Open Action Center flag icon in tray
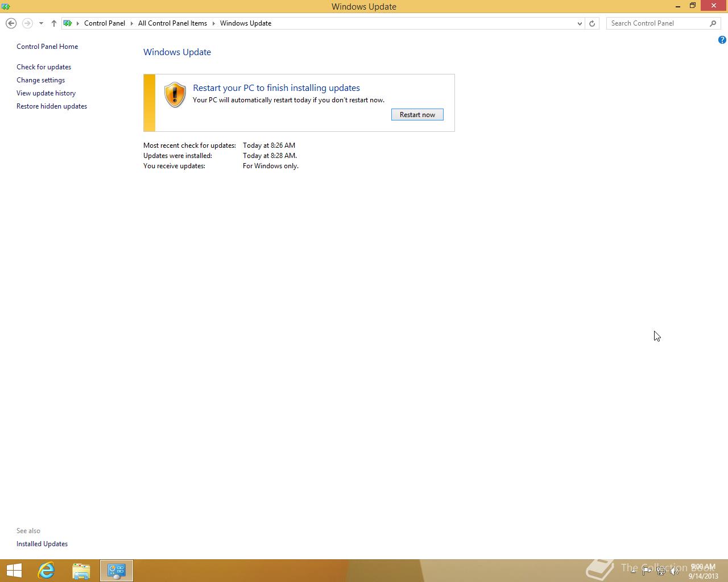The width and height of the screenshot is (728, 582). (647, 571)
